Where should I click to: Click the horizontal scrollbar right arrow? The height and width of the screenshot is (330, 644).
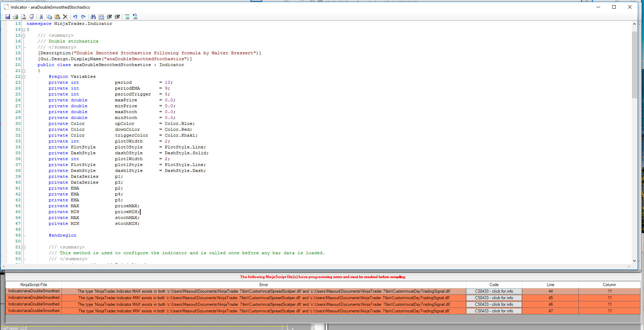(629, 266)
